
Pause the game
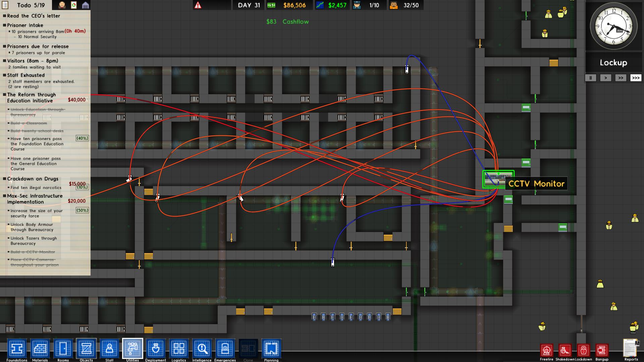click(591, 78)
